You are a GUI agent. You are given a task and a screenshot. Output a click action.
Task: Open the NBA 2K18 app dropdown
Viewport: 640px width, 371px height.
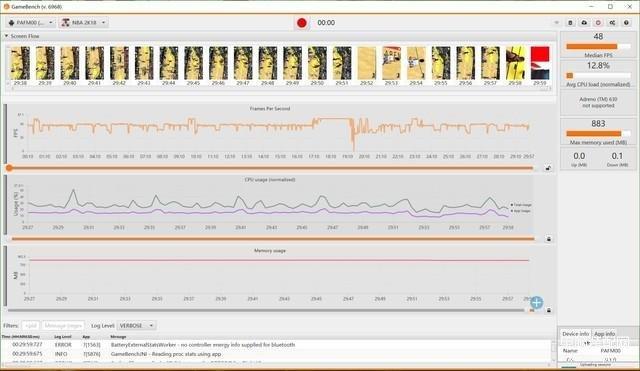pos(84,22)
